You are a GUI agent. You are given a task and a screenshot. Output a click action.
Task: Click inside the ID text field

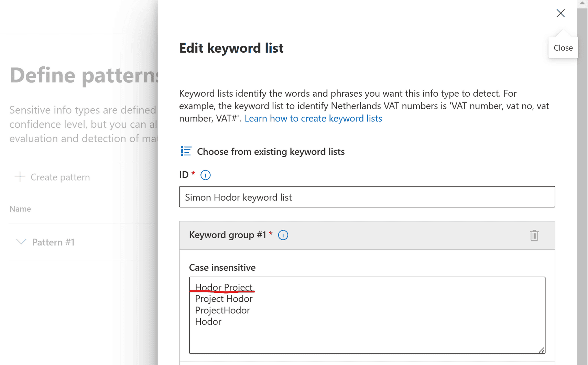click(x=366, y=197)
